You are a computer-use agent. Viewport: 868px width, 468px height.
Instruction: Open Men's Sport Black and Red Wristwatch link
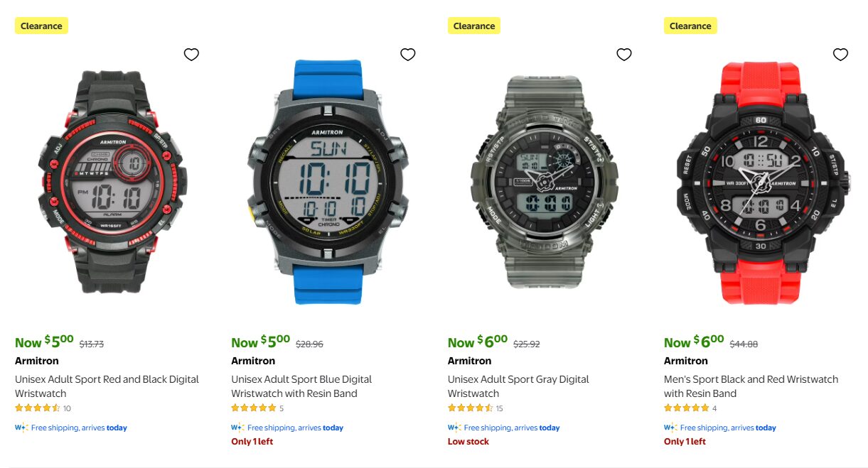click(x=751, y=386)
